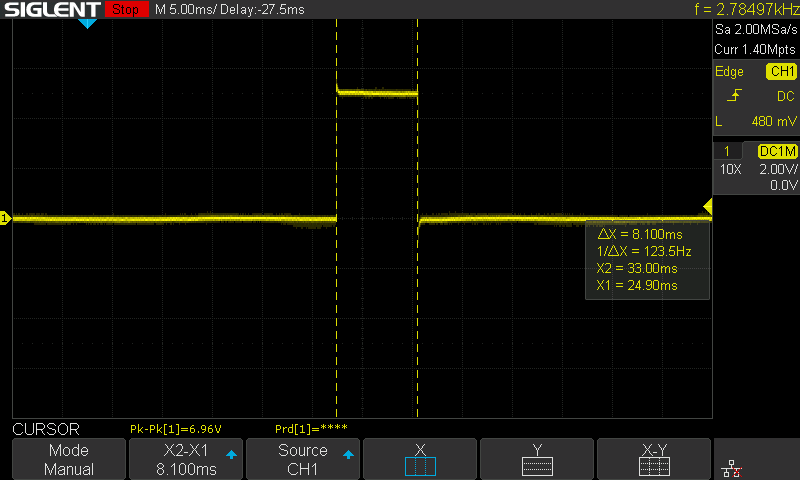Open the Source CH1 selector
This screenshot has width=800, height=480.
point(303,459)
